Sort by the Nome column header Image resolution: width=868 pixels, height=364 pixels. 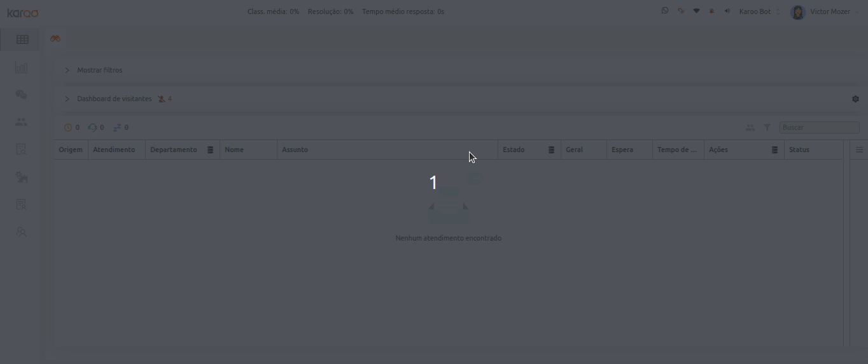pyautogui.click(x=234, y=150)
